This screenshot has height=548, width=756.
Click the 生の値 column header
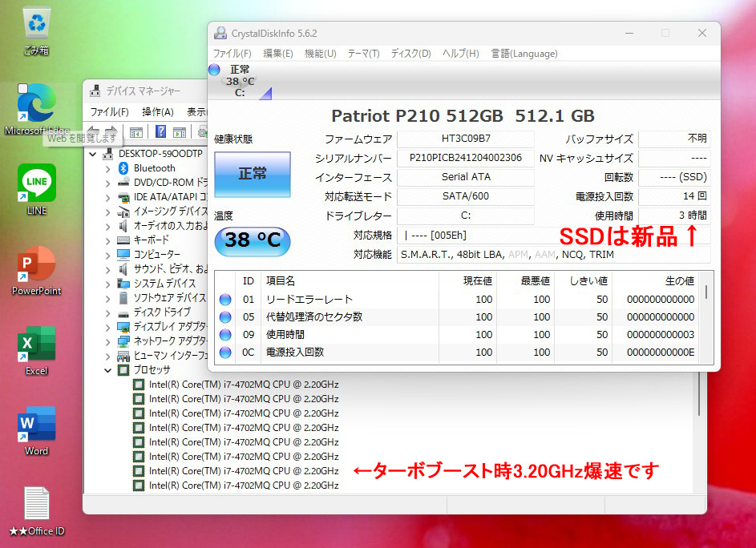656,281
